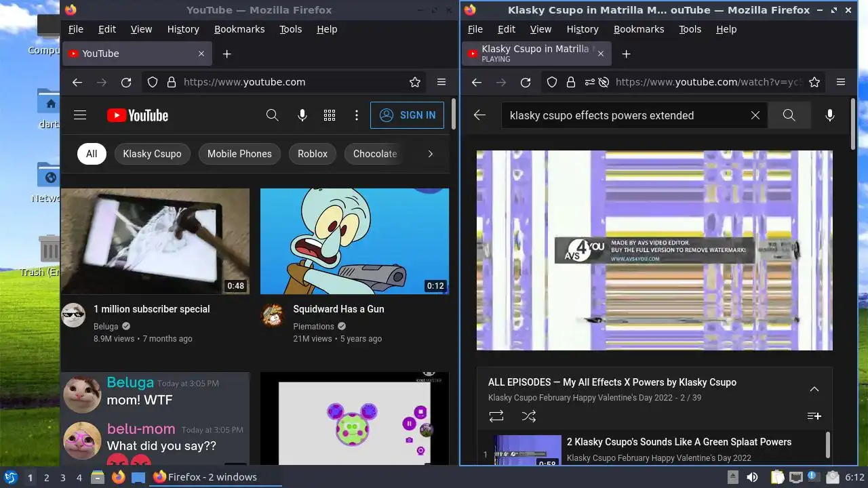Viewport: 868px width, 488px height.
Task: Open the Piemations channel link
Action: coord(313,327)
